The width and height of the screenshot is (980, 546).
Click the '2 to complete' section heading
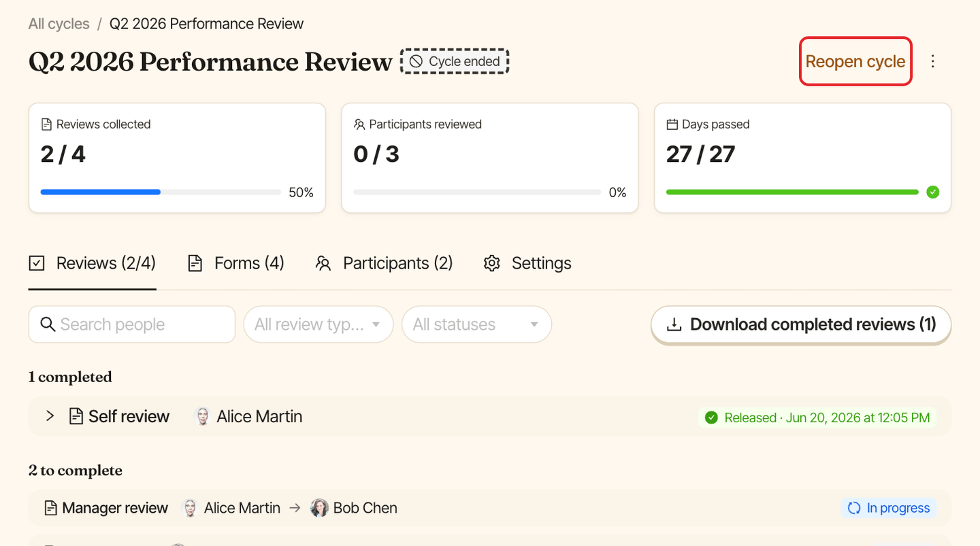[76, 471]
